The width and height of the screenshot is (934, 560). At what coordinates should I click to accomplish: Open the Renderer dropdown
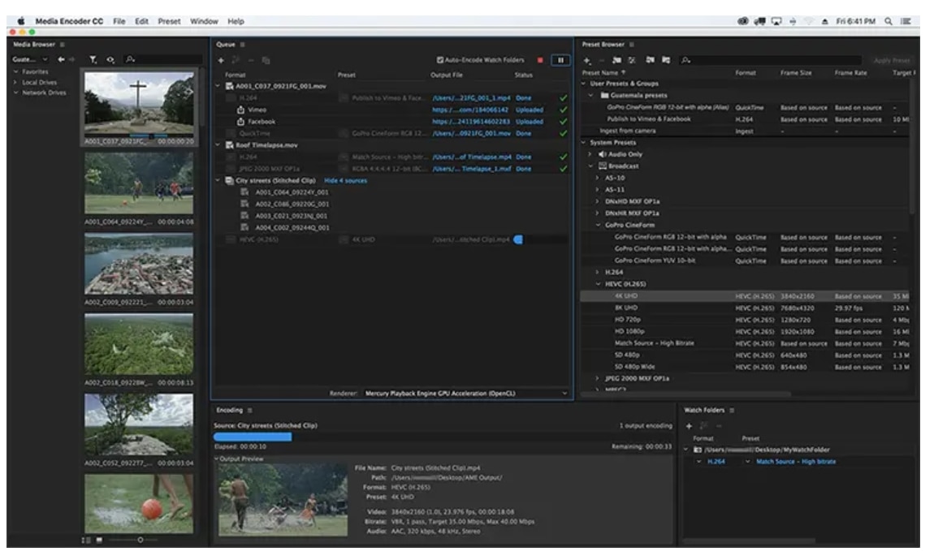click(x=466, y=394)
